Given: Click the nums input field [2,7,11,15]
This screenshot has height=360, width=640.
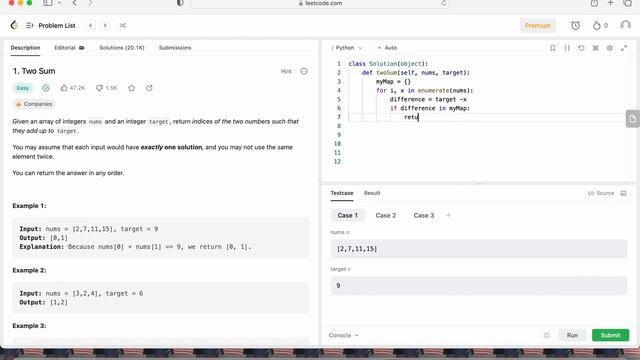Looking at the screenshot, I should coord(479,249).
